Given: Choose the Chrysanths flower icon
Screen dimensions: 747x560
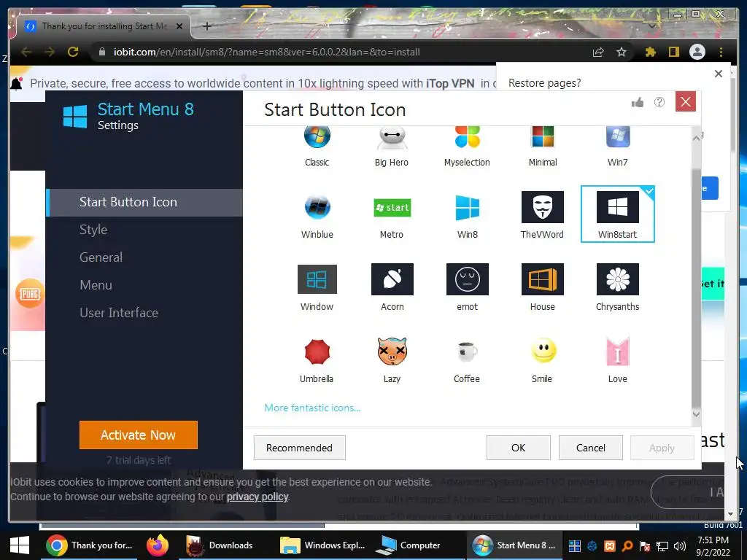Looking at the screenshot, I should 617,287.
